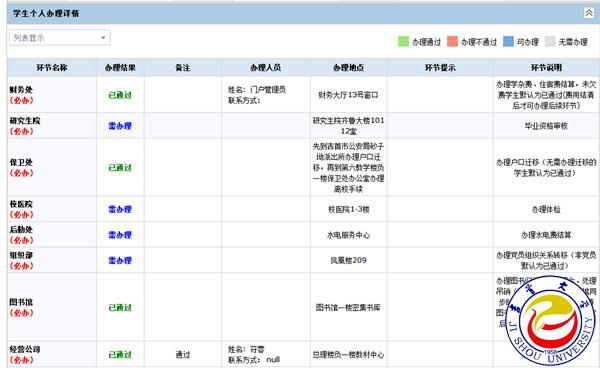Click the 研究生院齐鲁大楼 location cell
Viewport: 600px width, 368px height.
click(348, 126)
